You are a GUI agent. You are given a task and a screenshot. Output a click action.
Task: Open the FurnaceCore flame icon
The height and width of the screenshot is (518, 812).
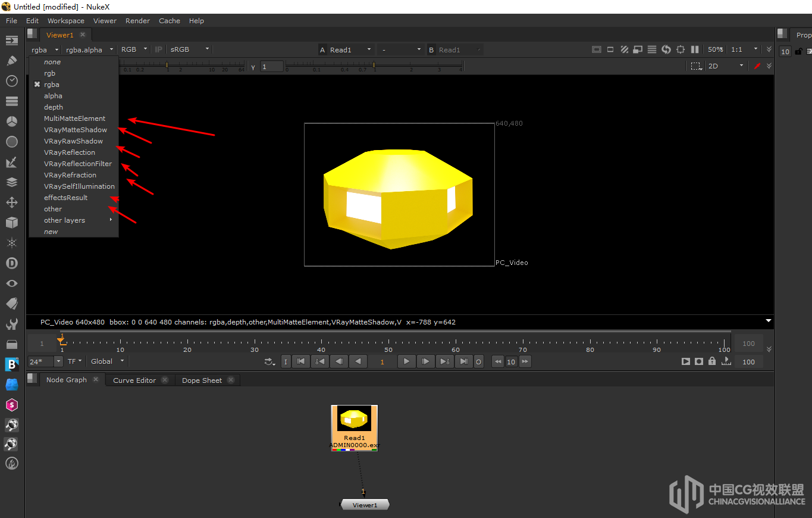point(12,463)
